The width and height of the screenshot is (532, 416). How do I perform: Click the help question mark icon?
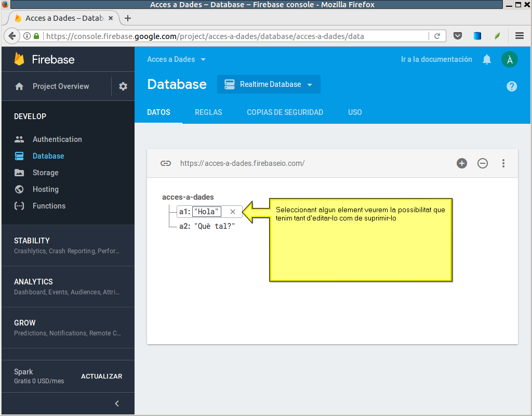(512, 86)
